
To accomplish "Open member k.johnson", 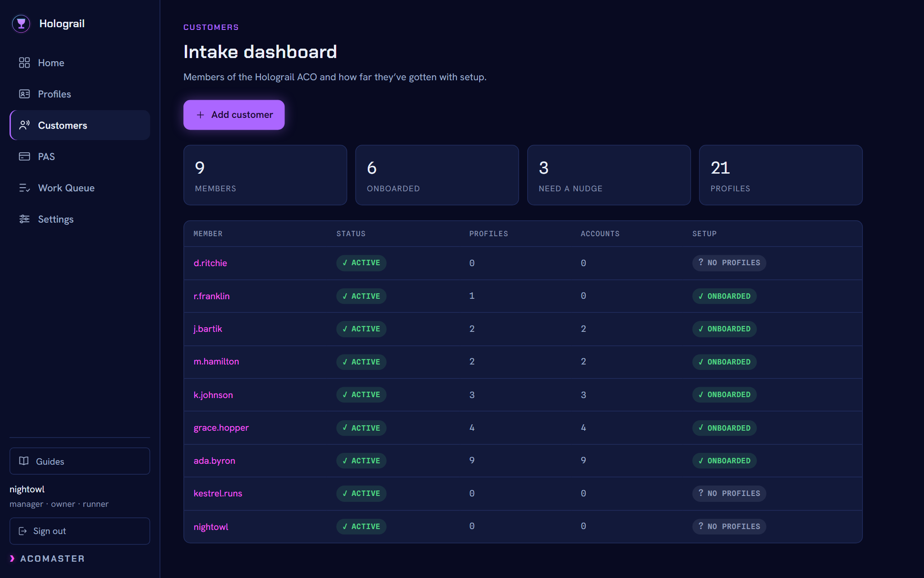I will coord(213,395).
